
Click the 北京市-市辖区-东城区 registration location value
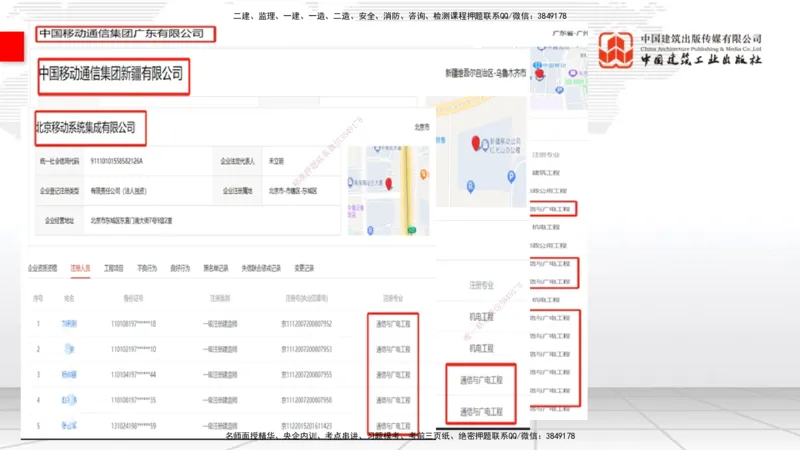pos(293,191)
